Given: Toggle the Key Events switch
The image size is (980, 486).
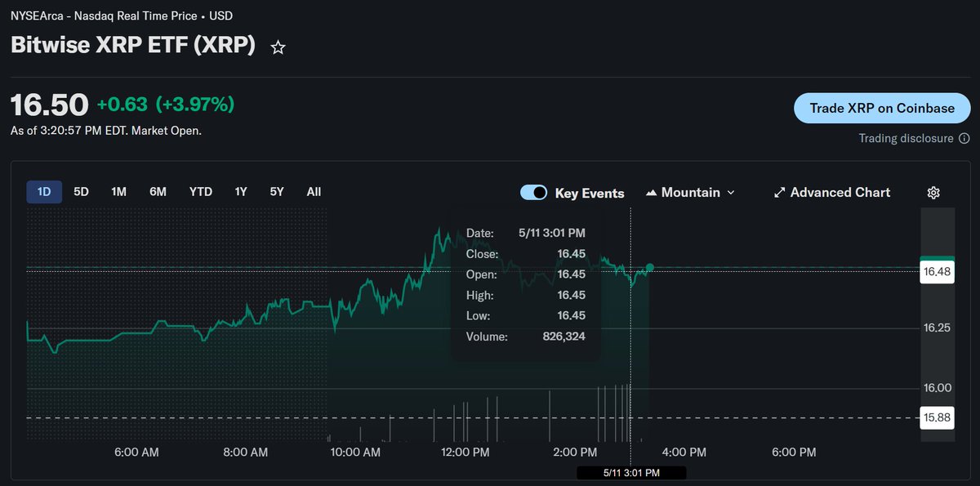Looking at the screenshot, I should pos(534,193).
